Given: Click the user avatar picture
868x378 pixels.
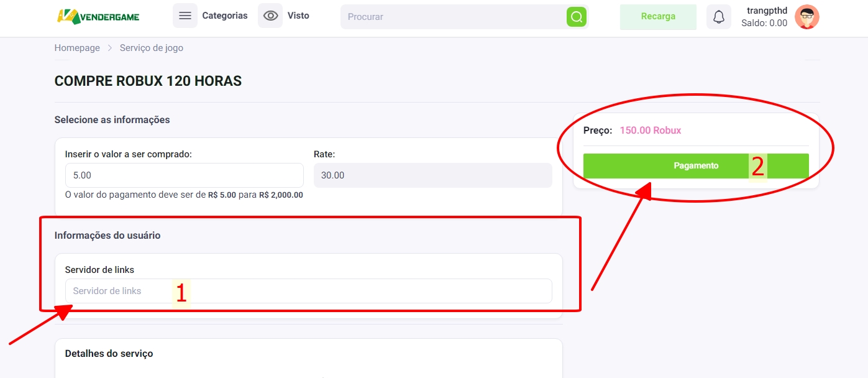Looking at the screenshot, I should pyautogui.click(x=806, y=17).
